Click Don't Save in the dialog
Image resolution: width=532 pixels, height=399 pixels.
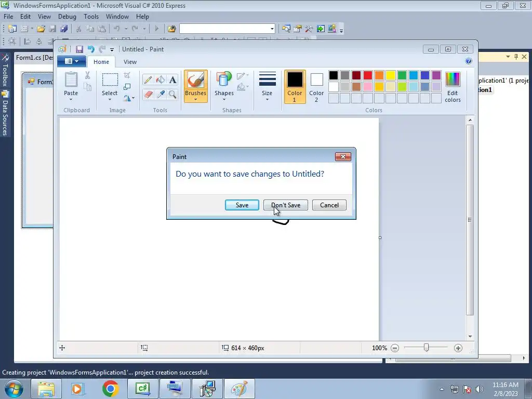click(286, 205)
